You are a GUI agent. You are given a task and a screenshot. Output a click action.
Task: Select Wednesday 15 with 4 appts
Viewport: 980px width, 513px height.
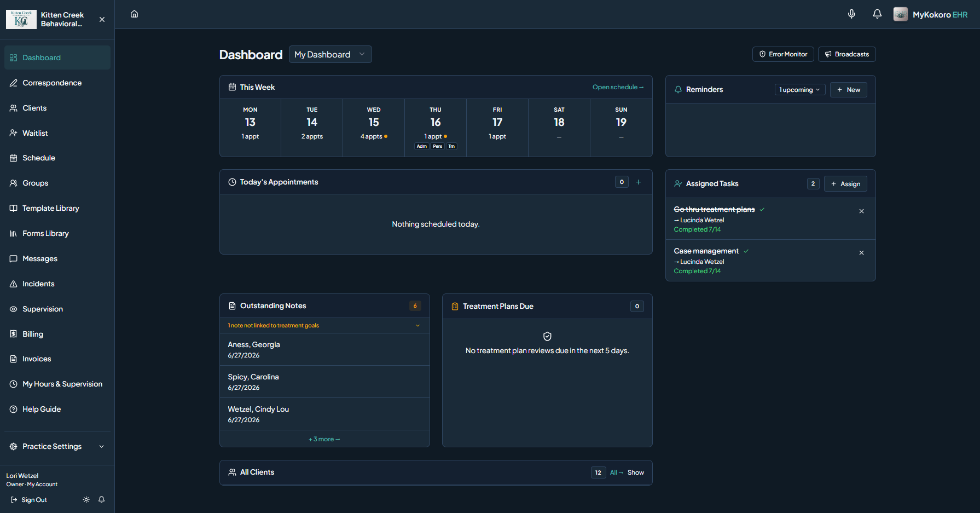click(374, 128)
